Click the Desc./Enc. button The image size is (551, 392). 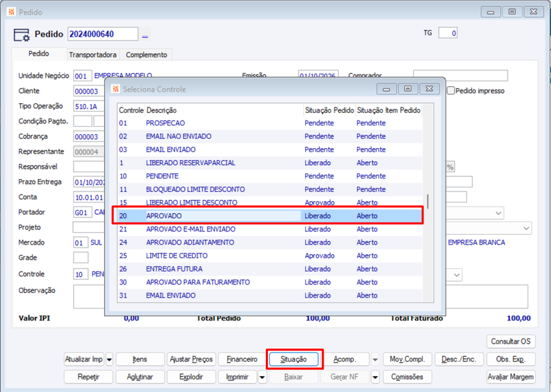pyautogui.click(x=459, y=360)
